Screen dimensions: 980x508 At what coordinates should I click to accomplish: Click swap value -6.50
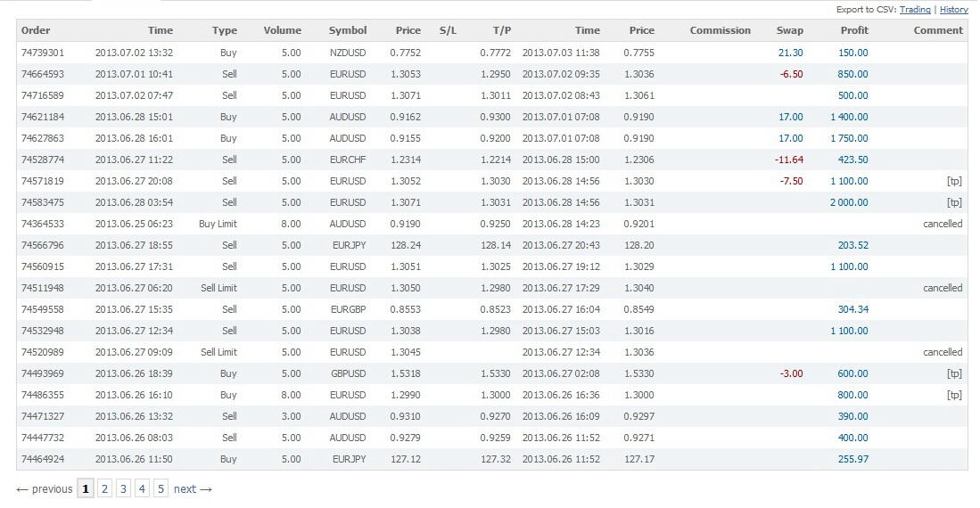tap(791, 74)
